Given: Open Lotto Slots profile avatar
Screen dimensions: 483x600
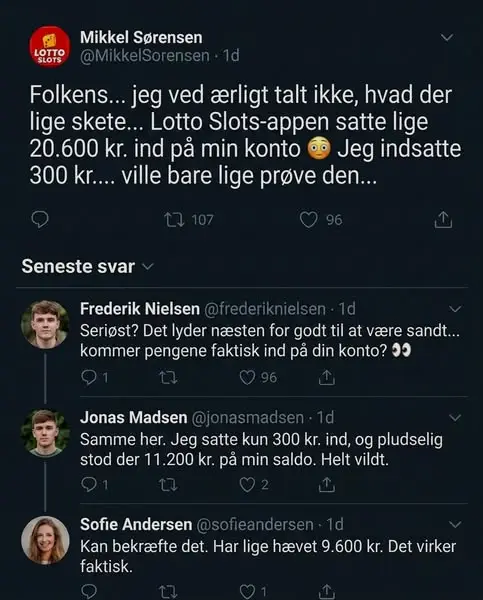Looking at the screenshot, I should [50, 47].
